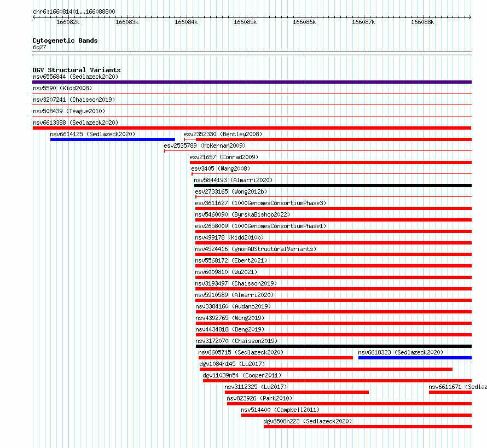Click nsv5910589 (Almarri2020) label
487x448 pixels.
(234, 295)
